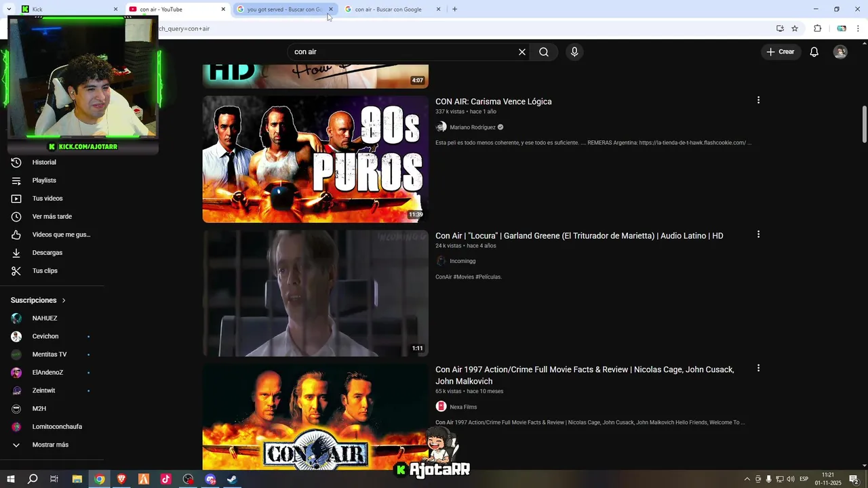Open Chrome extensions puzzle icon

click(817, 28)
